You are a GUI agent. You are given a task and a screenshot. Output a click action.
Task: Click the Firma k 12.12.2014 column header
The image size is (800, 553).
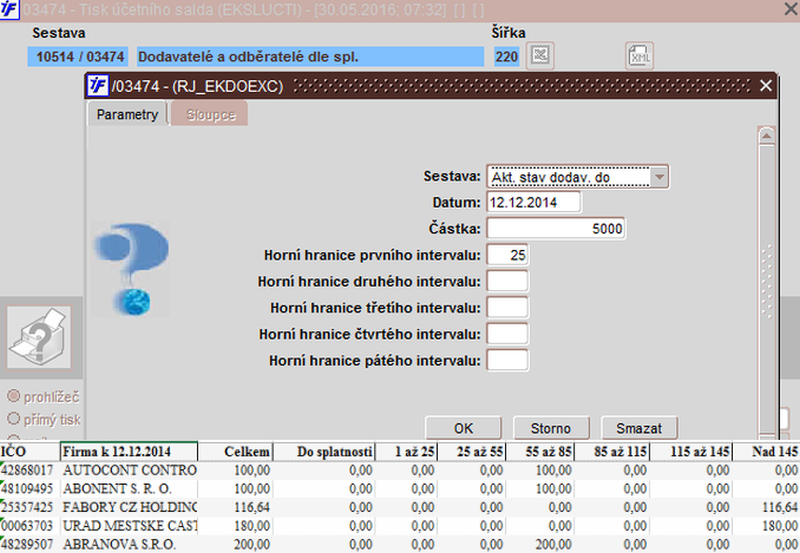point(129,451)
